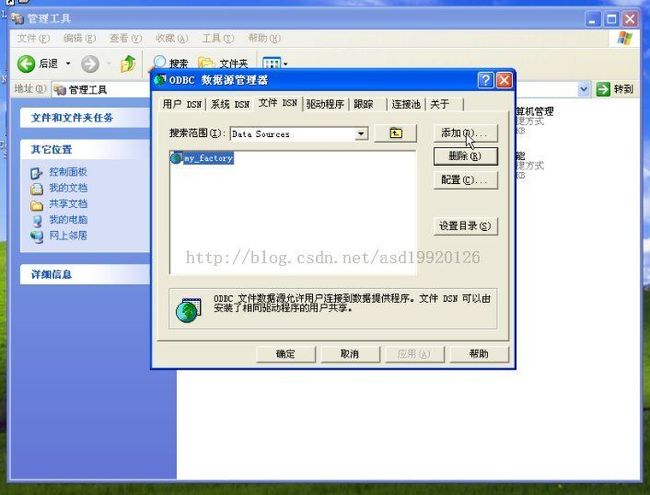
Task: Click the 设置目录 Set Directory button
Action: (465, 226)
